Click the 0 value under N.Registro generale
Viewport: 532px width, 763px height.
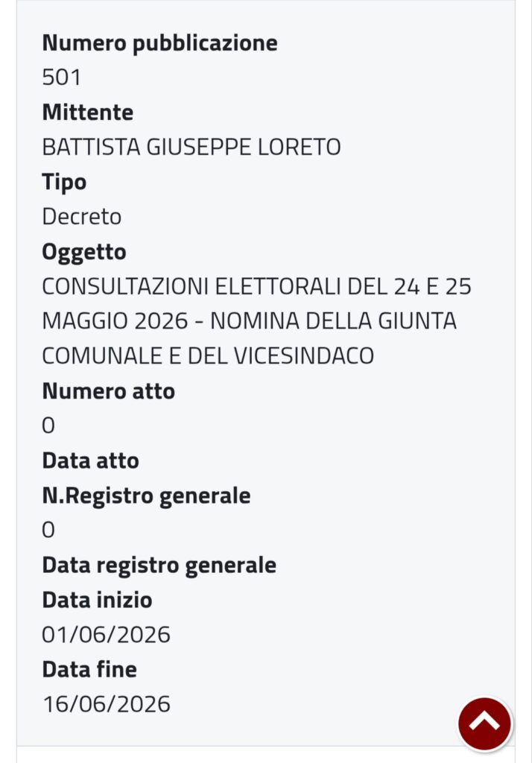[48, 530]
